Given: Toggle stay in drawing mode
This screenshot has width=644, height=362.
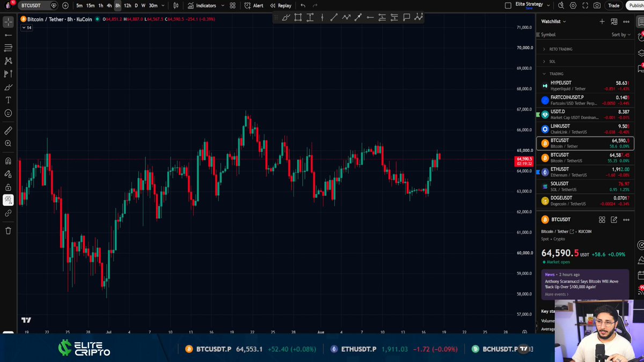Looking at the screenshot, I should pos(8,174).
